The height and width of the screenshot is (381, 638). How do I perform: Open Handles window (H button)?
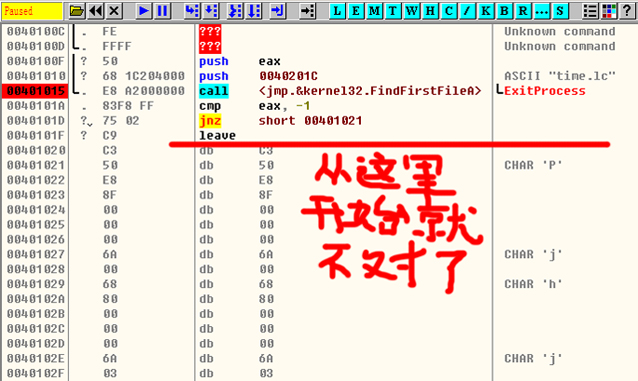430,11
